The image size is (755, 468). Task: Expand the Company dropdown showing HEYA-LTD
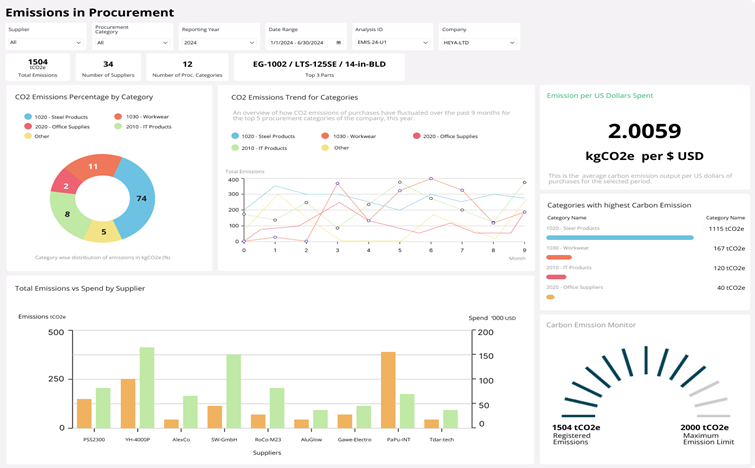tap(512, 43)
